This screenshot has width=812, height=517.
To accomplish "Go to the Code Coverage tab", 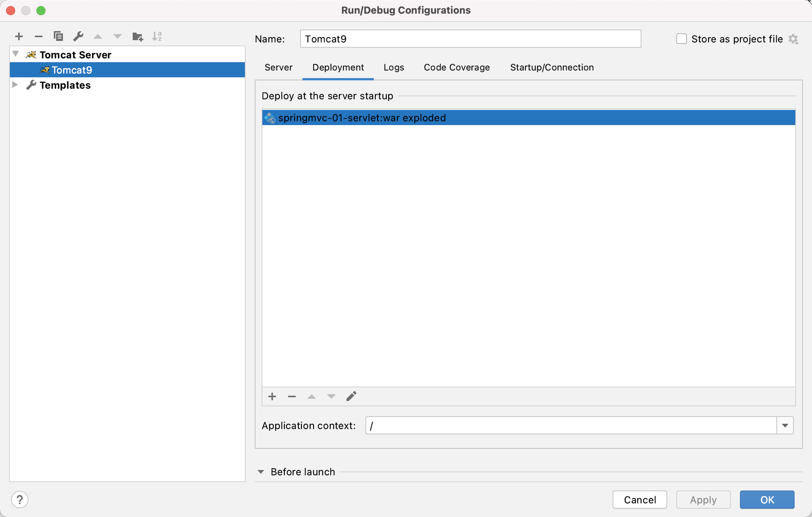I will 457,67.
